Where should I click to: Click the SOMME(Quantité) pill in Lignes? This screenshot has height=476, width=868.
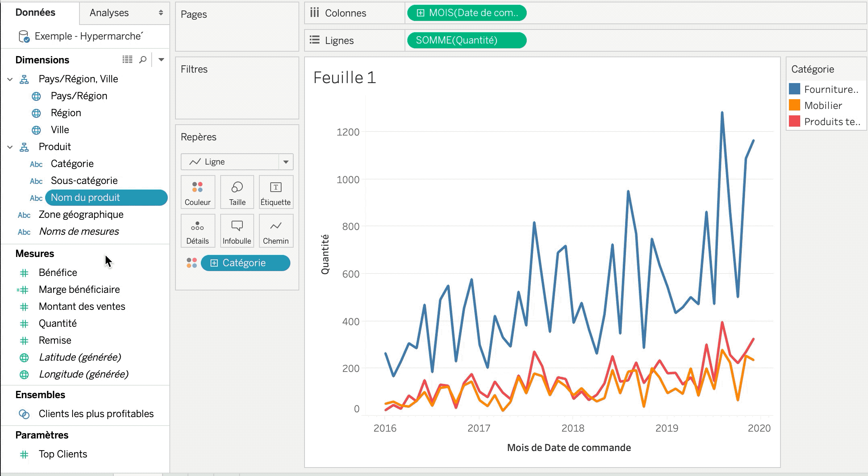tap(467, 40)
